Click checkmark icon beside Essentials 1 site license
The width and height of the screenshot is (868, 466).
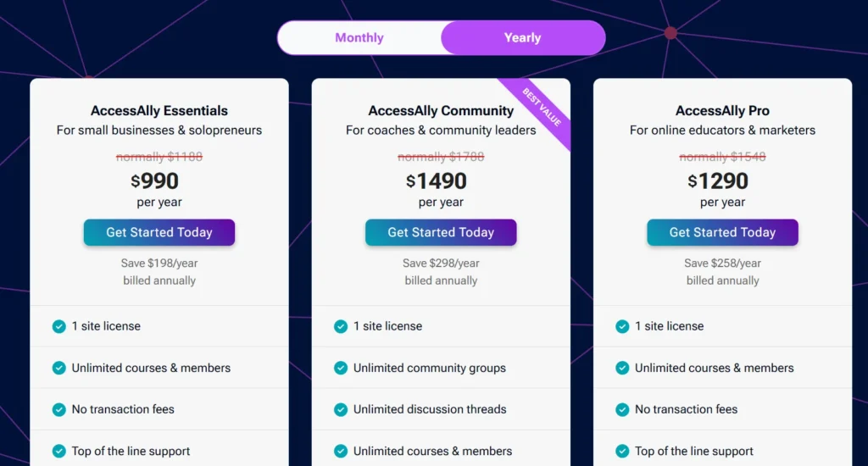pyautogui.click(x=58, y=326)
